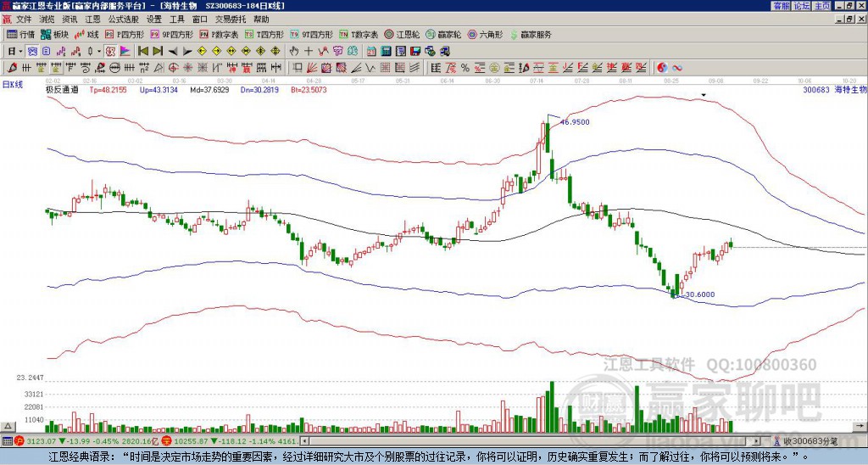Open the calendar date icon
868x465 pixels.
pos(371,51)
